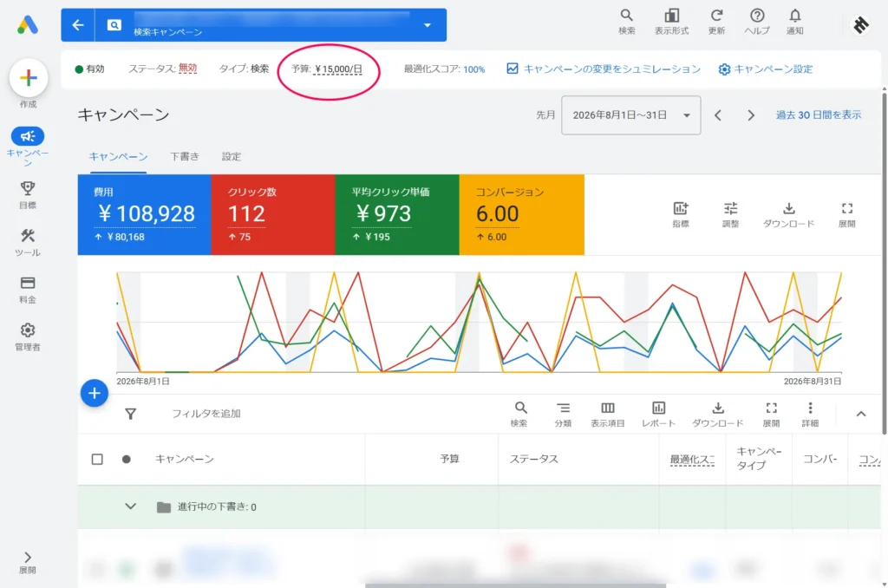Screen dimensions: 888x588
Task: Open the top-bar 検索 search icon
Action: (626, 22)
